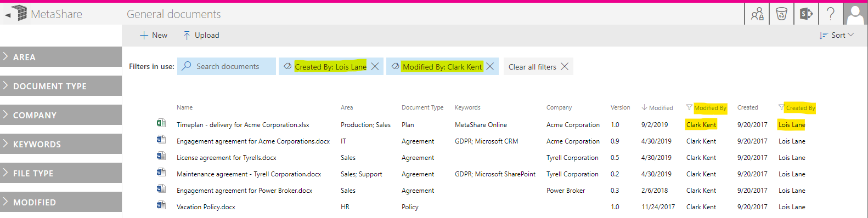
Task: Focus the Search documents field
Action: 227,66
